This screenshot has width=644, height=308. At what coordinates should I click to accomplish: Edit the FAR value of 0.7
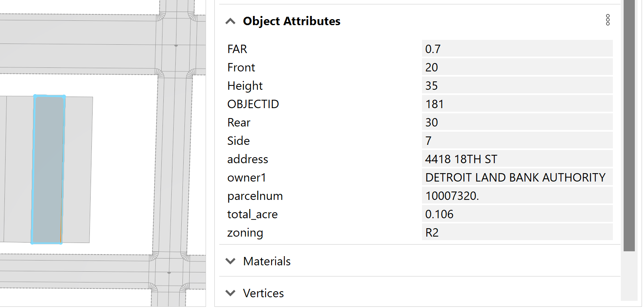(517, 48)
